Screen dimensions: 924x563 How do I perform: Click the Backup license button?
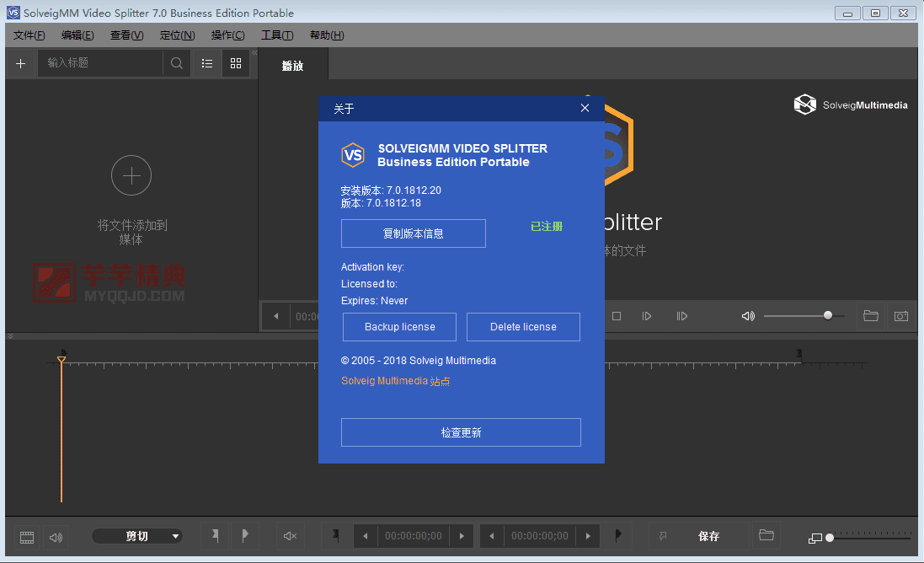coord(399,327)
